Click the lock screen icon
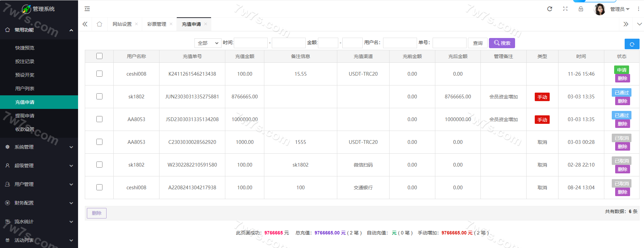 [x=581, y=9]
